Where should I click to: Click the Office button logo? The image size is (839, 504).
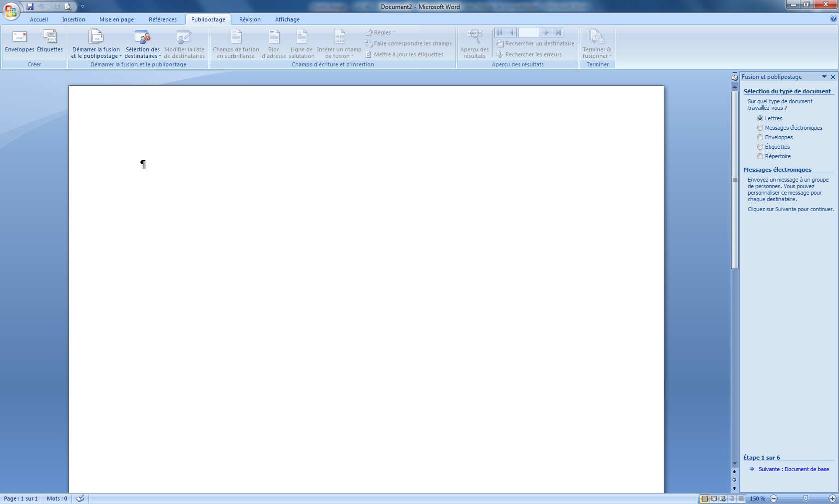(10, 10)
